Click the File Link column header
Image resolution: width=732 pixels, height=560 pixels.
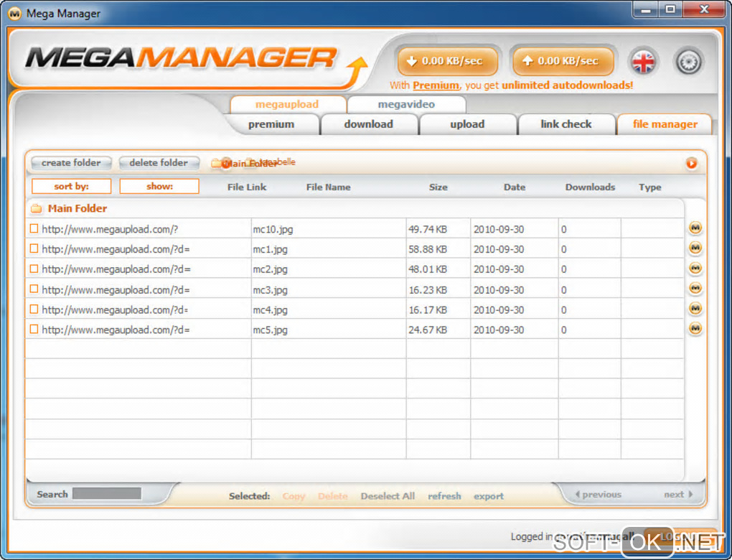[x=247, y=187]
